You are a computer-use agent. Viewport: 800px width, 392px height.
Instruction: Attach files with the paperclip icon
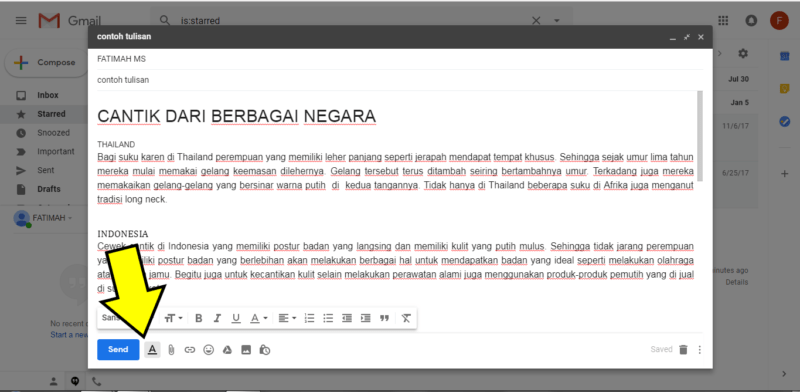(171, 350)
